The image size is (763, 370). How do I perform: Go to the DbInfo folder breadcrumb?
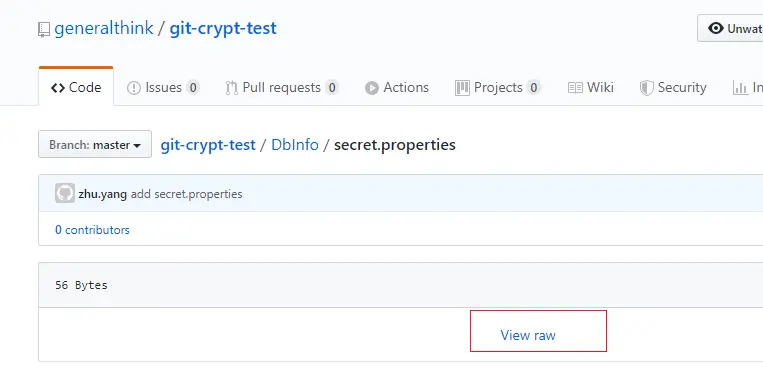click(x=295, y=145)
